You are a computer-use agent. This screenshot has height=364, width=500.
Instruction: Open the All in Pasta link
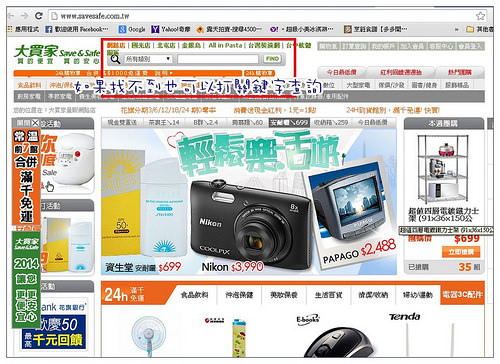[225, 45]
